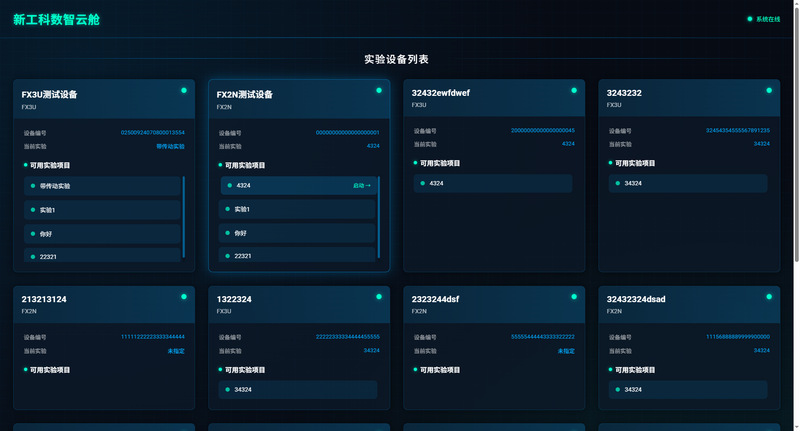Click the 未指定 current-experiment value on 213213124
Screen dimensions: 800x431
click(176, 351)
